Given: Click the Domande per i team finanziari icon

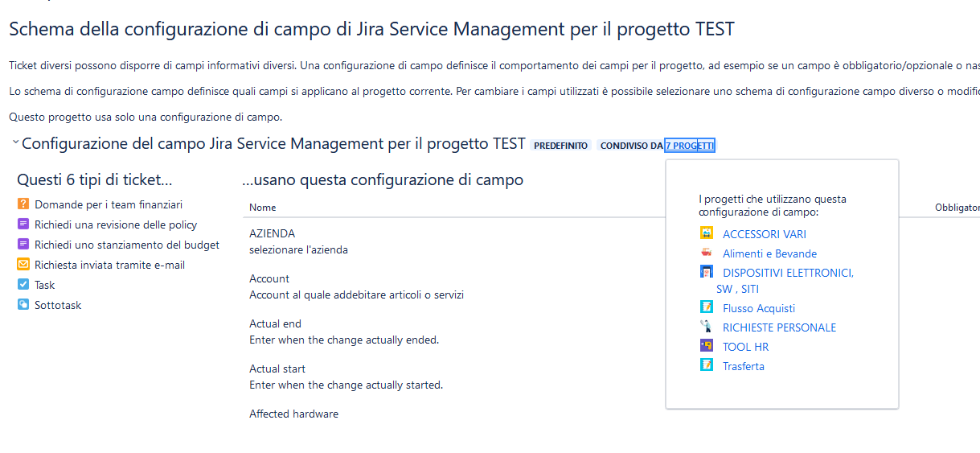Looking at the screenshot, I should [x=23, y=204].
